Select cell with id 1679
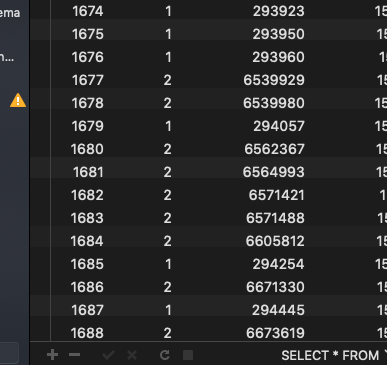Viewport: 387px width, 365px height. [88, 126]
